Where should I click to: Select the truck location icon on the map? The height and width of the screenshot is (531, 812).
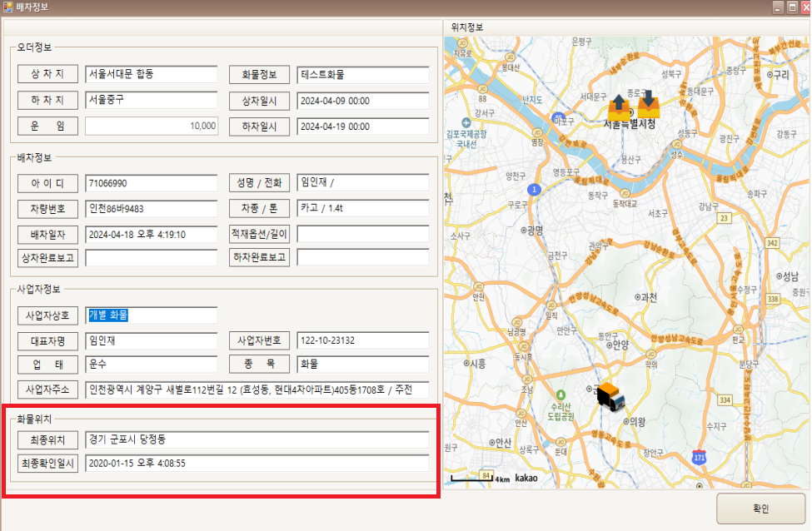[610, 395]
